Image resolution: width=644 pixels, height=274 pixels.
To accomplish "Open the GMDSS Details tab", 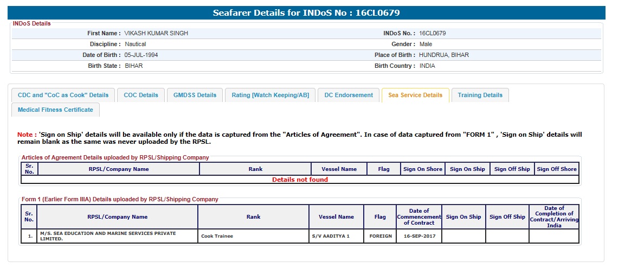I will click(x=195, y=95).
